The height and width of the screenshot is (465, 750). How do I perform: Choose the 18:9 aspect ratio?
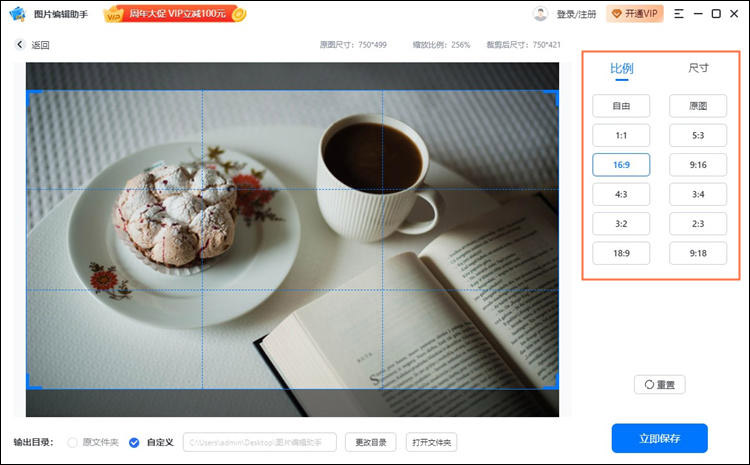tap(621, 253)
